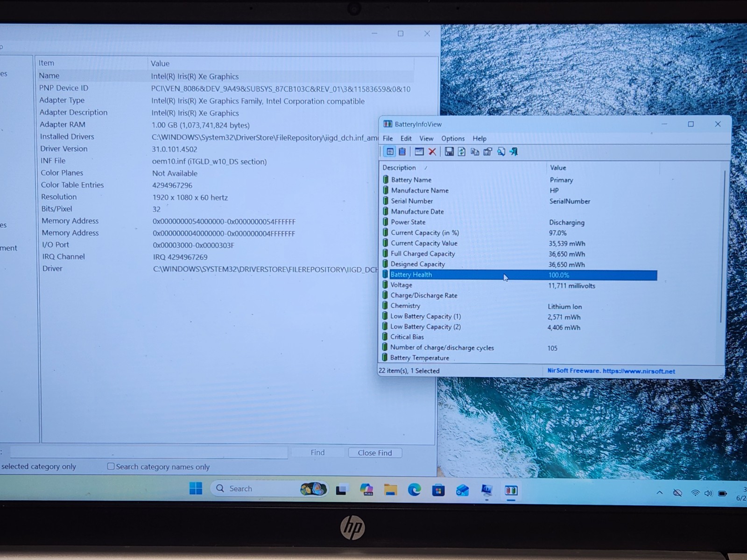Click the Item column header in System Information
The height and width of the screenshot is (560, 747).
coord(92,63)
